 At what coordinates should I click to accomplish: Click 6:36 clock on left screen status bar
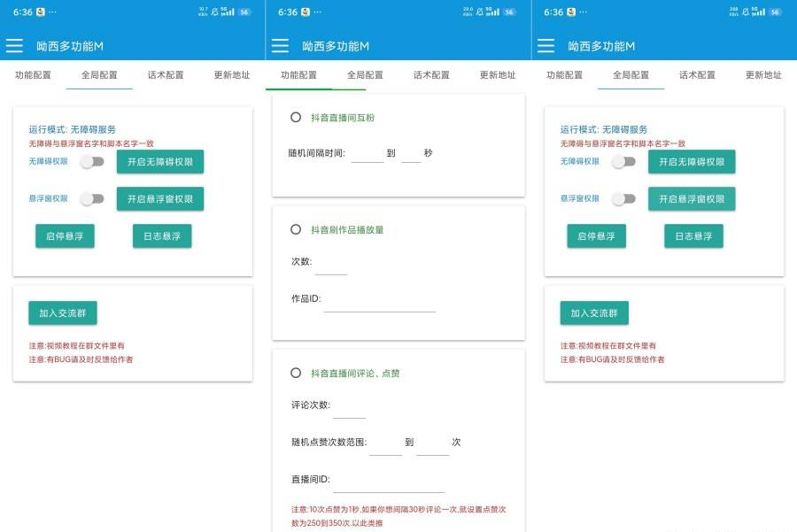pos(23,12)
